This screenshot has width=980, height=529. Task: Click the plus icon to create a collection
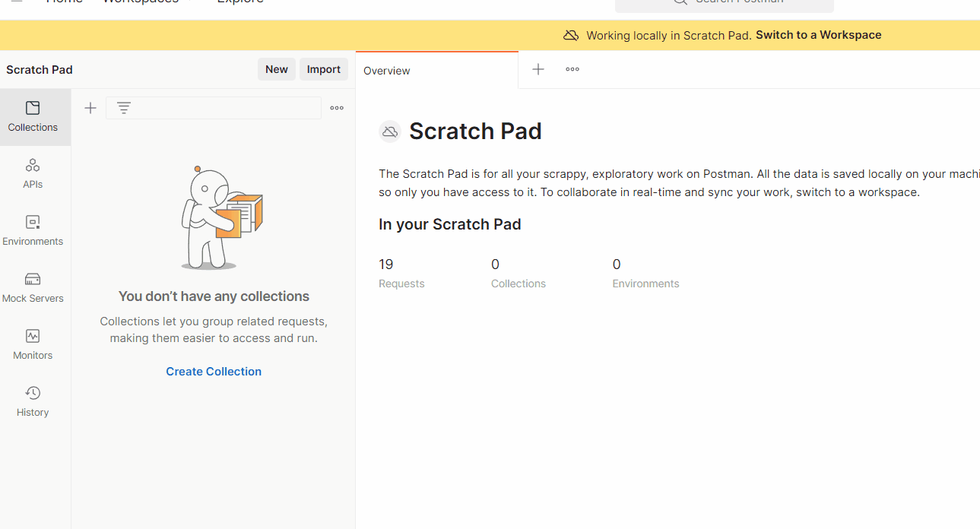pyautogui.click(x=90, y=108)
